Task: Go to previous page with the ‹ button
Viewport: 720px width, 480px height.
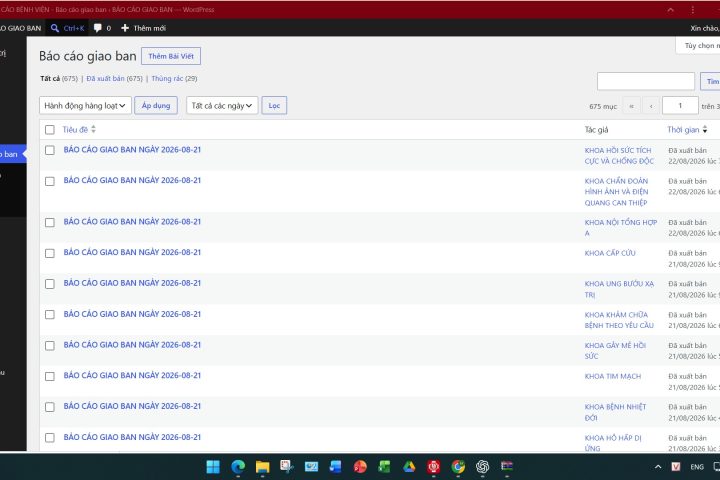Action: (651, 106)
